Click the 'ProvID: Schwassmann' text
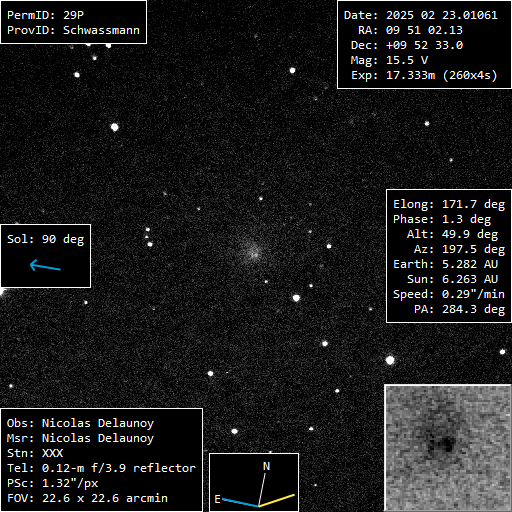Viewport: 512px width, 512px height. [x=73, y=30]
